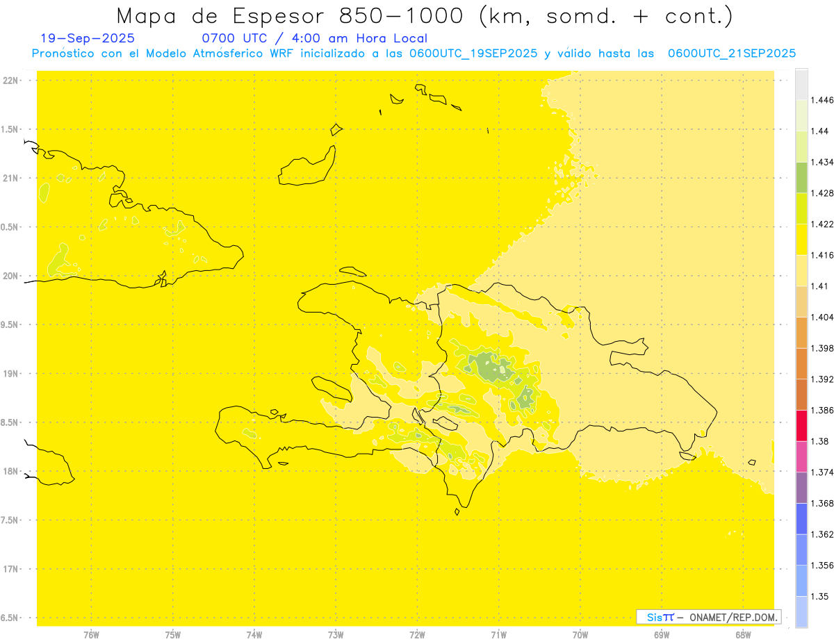Select the red legend swatch between 1.38 and 1.386
Image resolution: width=834 pixels, height=644 pixels.
(x=801, y=425)
